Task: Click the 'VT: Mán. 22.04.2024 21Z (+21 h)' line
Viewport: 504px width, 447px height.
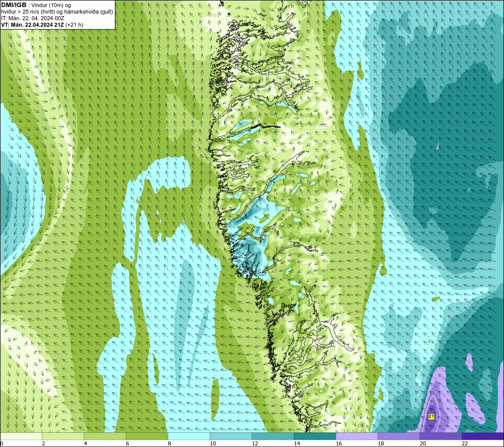Action: [x=42, y=25]
